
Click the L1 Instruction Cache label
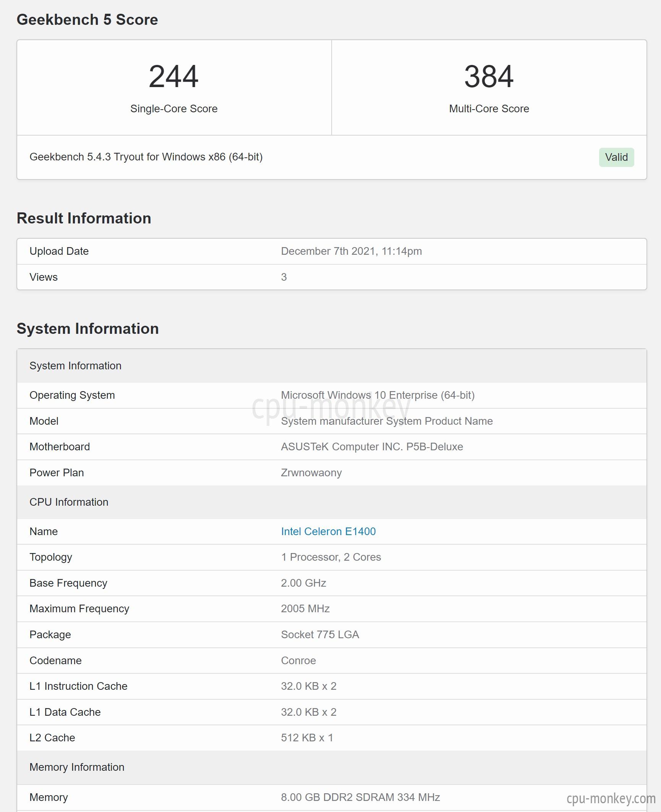78,686
